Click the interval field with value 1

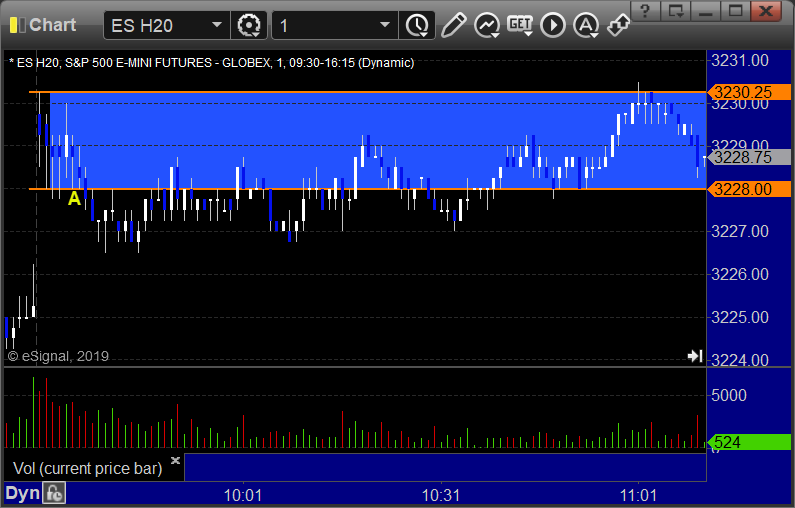click(x=326, y=25)
